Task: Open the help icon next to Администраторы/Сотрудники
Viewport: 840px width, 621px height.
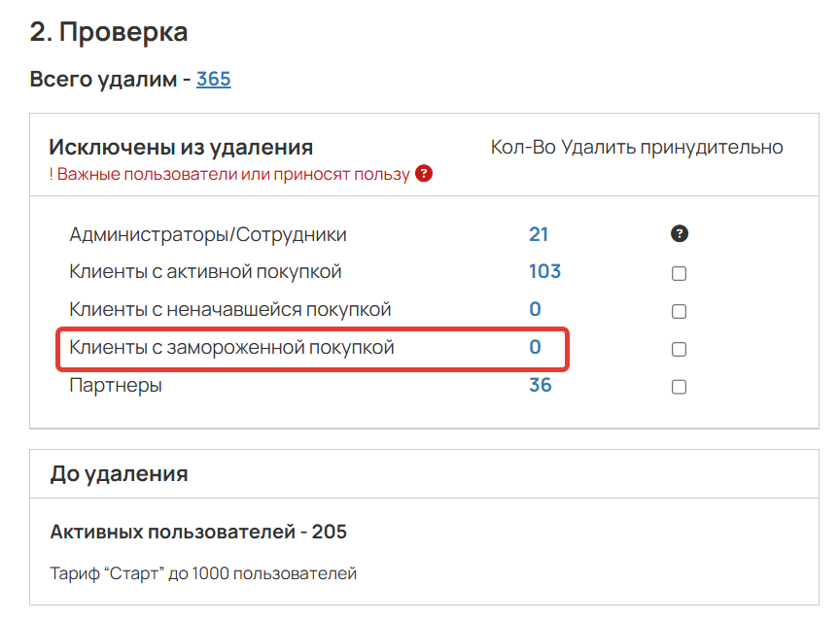Action: click(x=680, y=233)
